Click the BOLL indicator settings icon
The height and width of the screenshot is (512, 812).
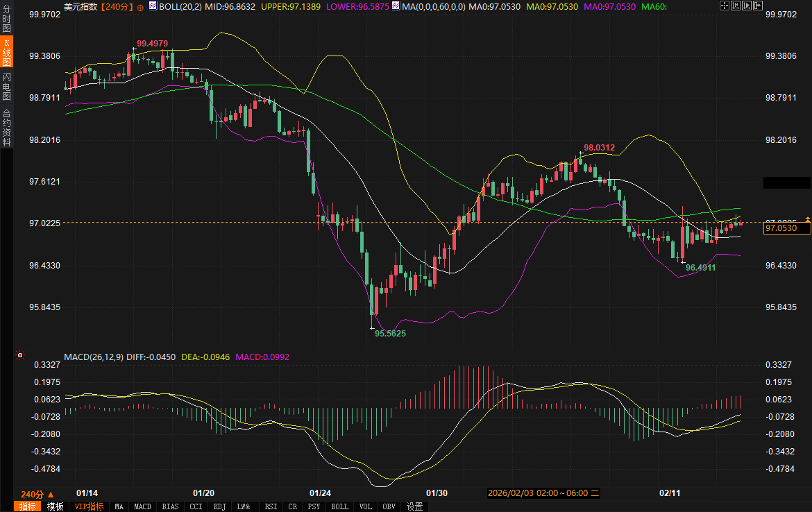click(153, 6)
